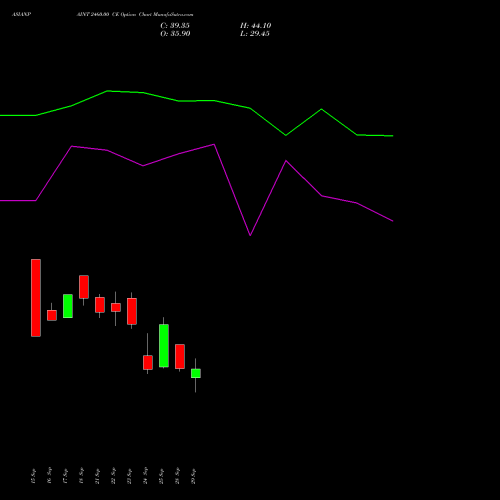Click the 18 Sep date axis label
500x500 pixels.
point(81,476)
